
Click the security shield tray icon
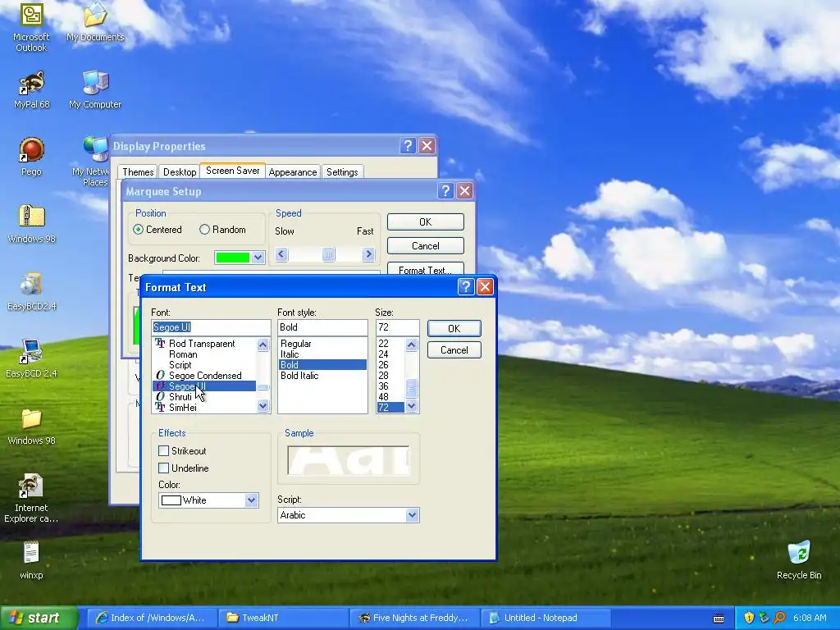(x=749, y=618)
